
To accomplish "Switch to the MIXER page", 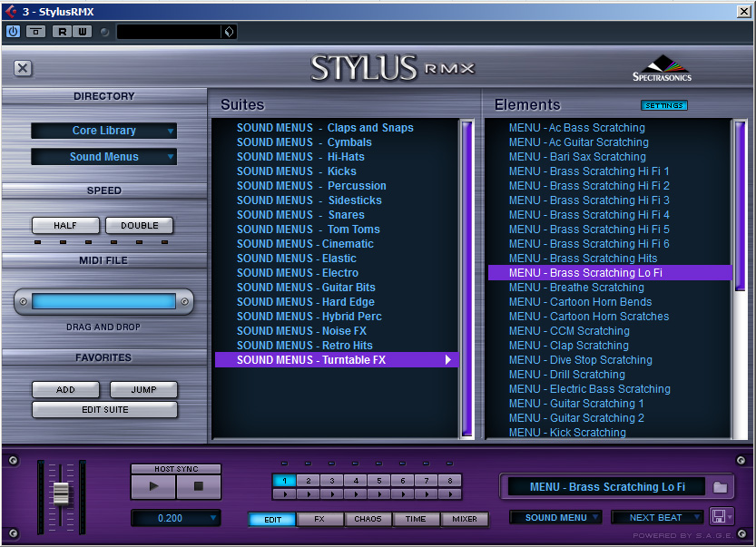I will pos(465,519).
